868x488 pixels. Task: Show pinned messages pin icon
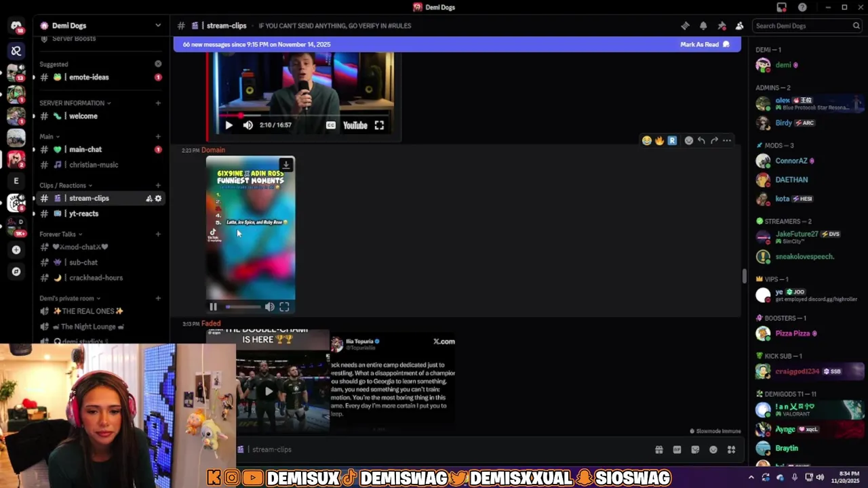coord(722,26)
